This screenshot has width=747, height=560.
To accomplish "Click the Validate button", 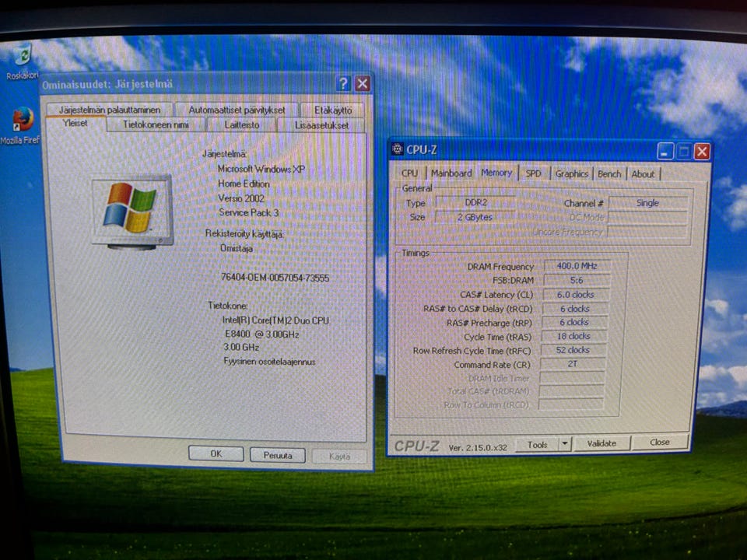I will 601,443.
